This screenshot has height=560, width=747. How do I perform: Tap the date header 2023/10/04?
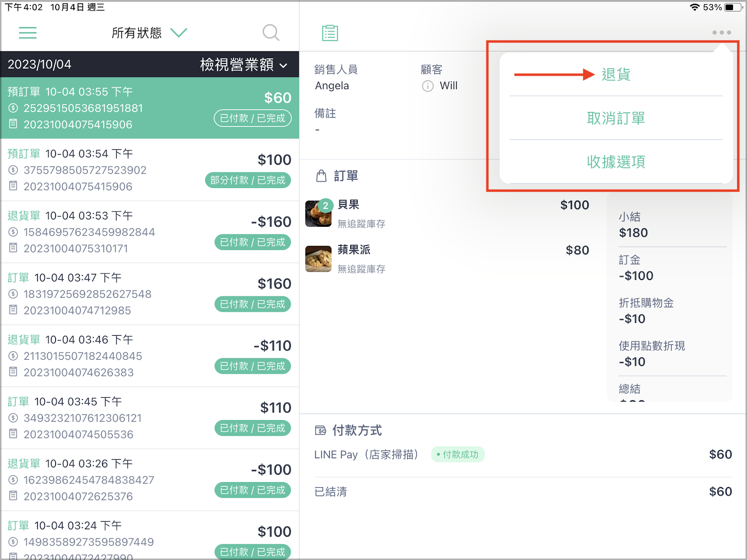coord(40,64)
